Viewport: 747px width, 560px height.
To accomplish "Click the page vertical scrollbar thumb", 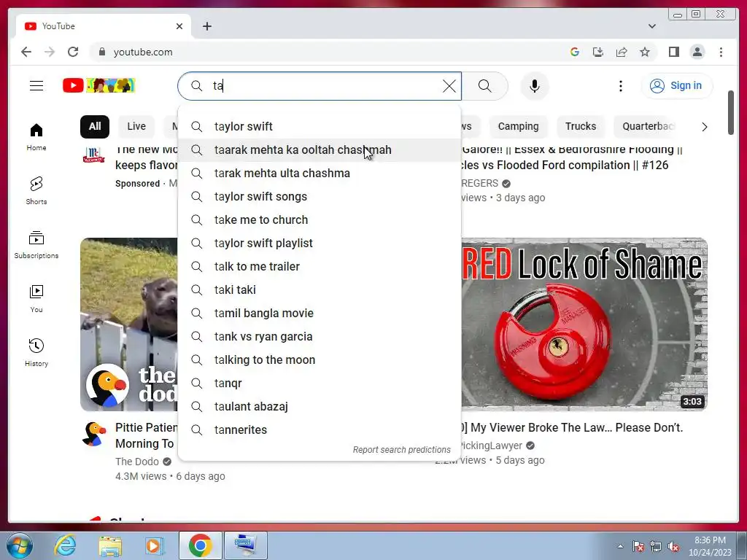I will click(x=731, y=112).
